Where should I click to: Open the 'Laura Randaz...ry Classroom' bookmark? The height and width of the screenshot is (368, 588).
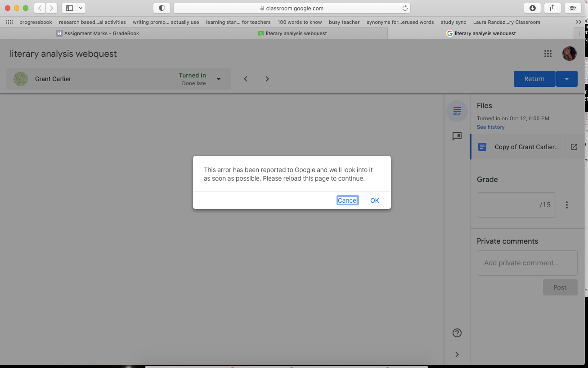tap(507, 22)
